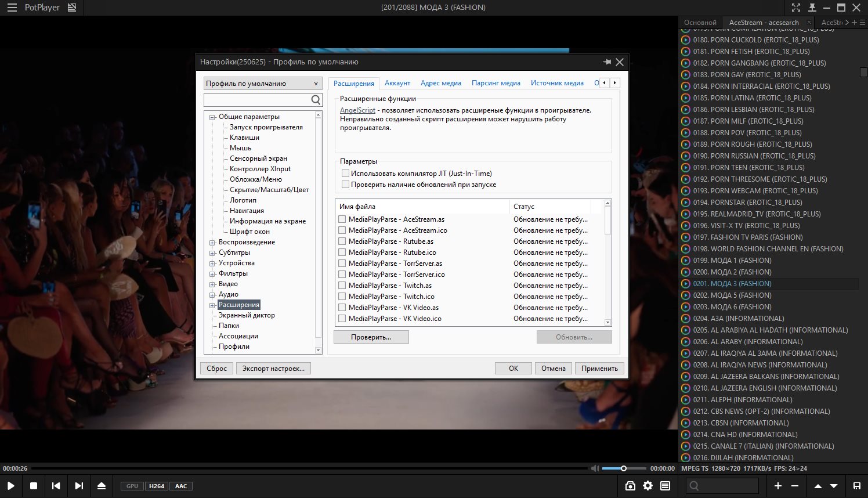Enable the JIT compiler checkbox
The image size is (868, 498).
coord(346,174)
